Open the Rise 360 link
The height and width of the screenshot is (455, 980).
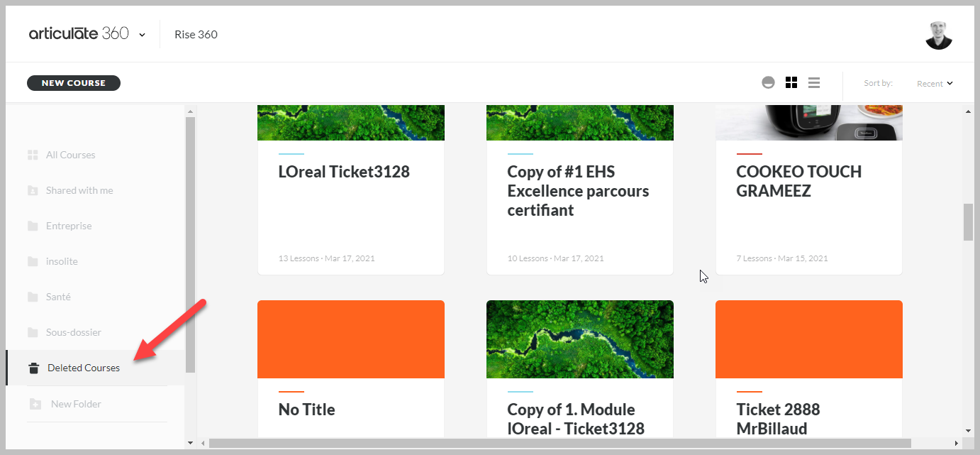pos(196,34)
